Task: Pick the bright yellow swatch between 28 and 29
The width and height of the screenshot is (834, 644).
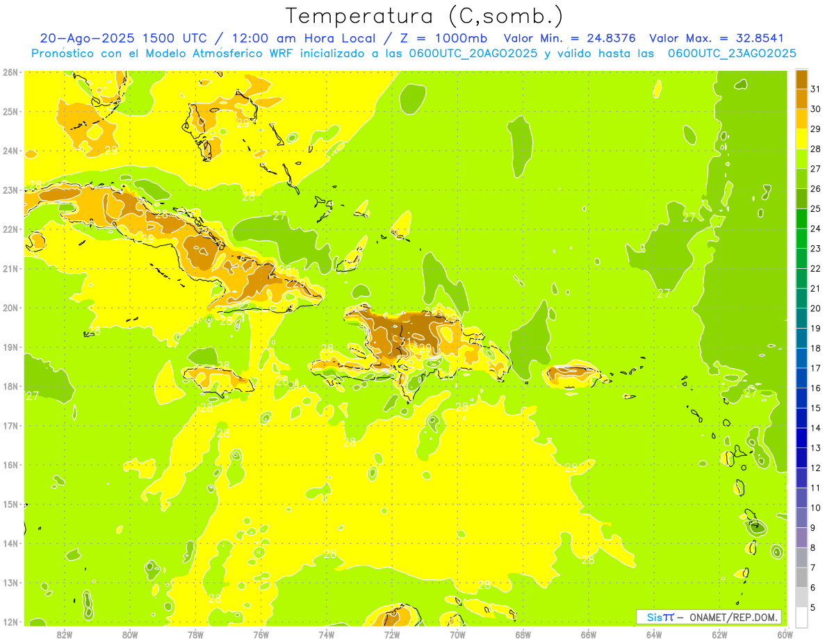Action: tap(801, 139)
